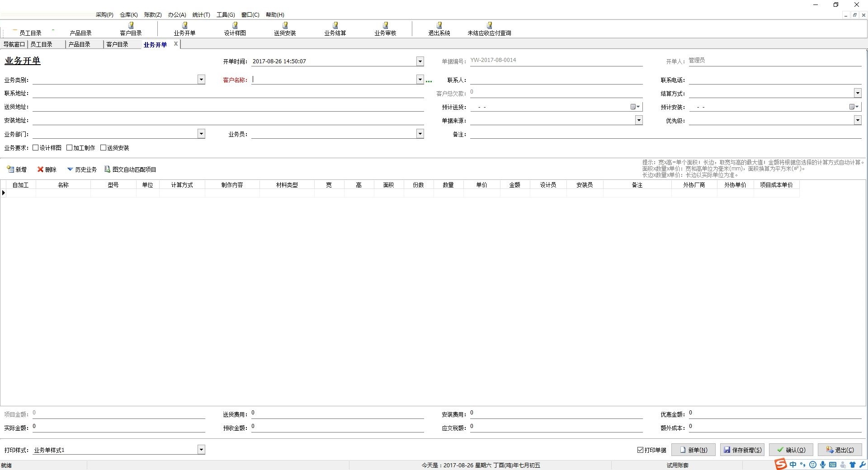Click the 保存新增(S) button
Image resolution: width=868 pixels, height=470 pixels.
tap(742, 450)
